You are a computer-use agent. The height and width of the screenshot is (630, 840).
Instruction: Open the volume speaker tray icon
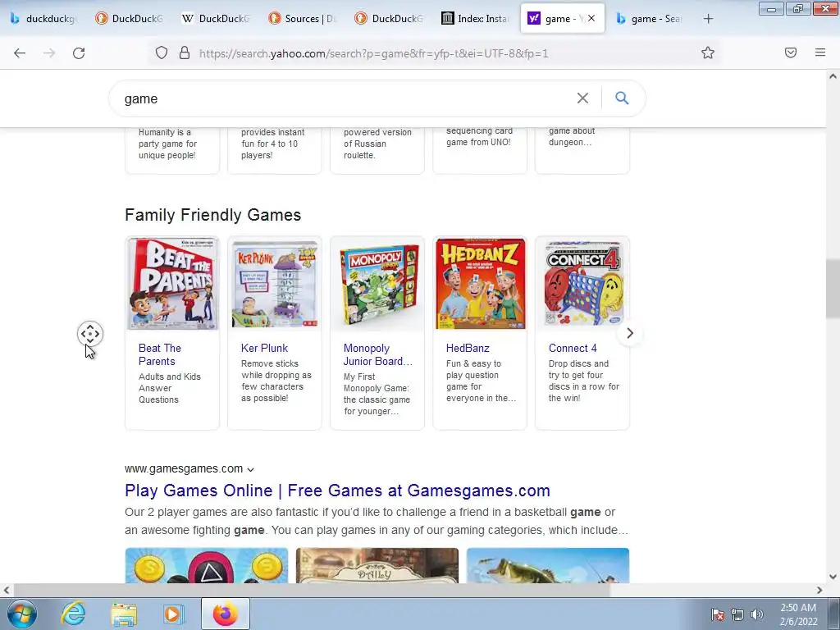pyautogui.click(x=756, y=614)
